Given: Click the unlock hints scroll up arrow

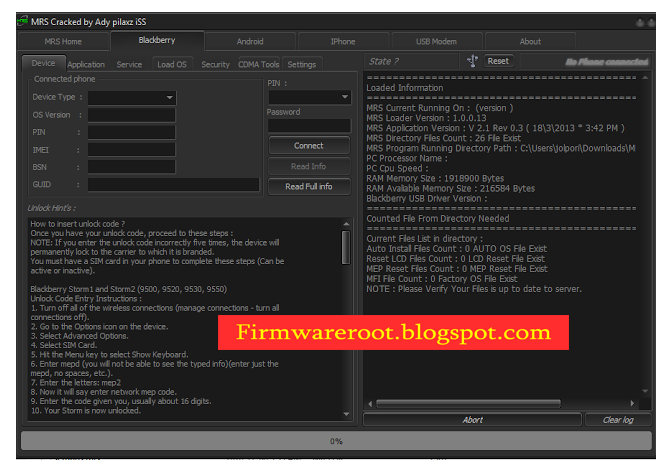Looking at the screenshot, I should click(346, 224).
